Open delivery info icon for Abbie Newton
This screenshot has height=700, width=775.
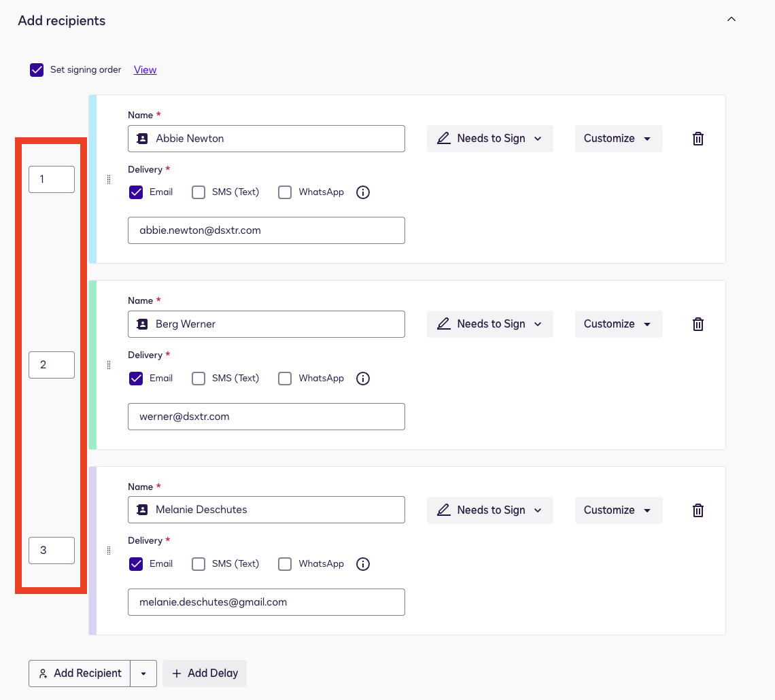pos(363,192)
